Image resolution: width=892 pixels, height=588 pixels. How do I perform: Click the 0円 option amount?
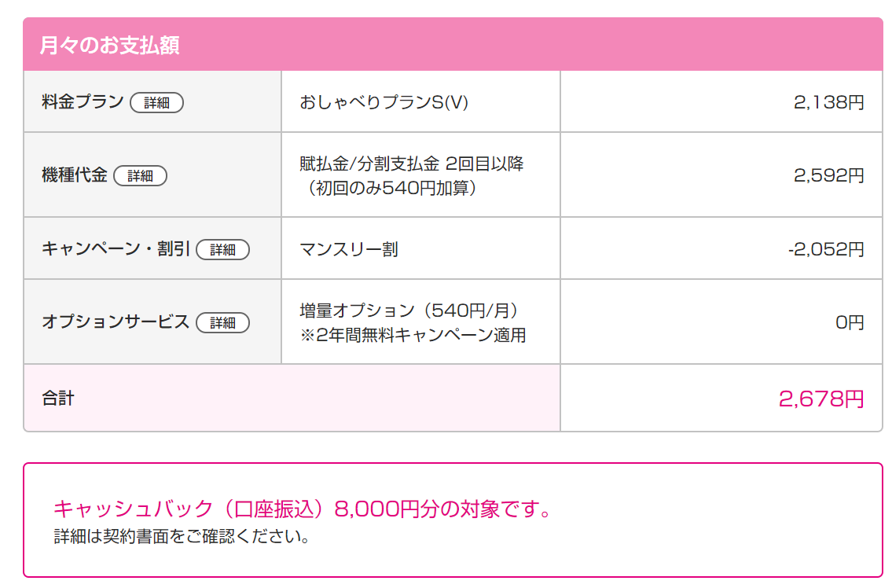click(x=850, y=322)
